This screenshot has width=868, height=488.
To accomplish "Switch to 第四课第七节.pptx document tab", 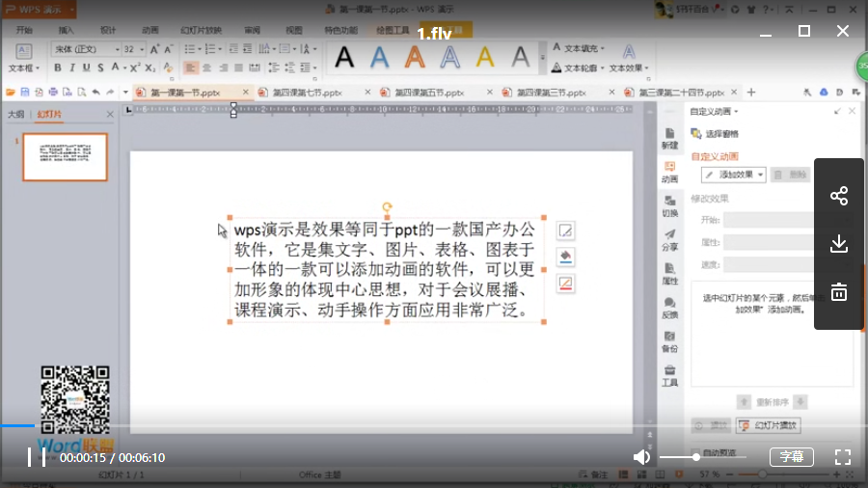I will pyautogui.click(x=308, y=93).
